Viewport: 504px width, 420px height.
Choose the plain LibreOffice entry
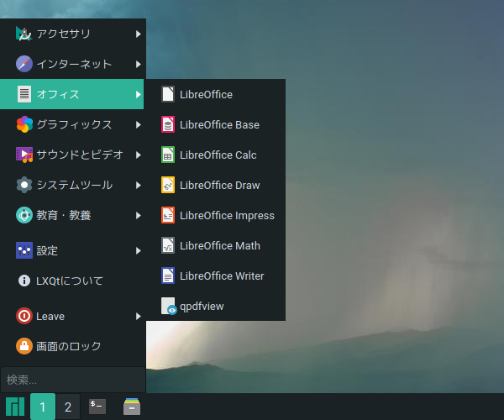click(216, 94)
